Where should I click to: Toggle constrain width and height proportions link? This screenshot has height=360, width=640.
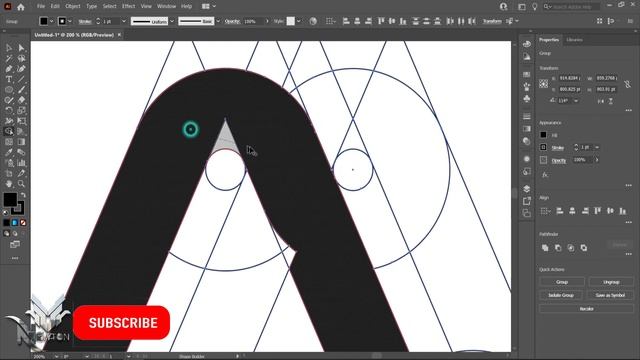pyautogui.click(x=627, y=84)
